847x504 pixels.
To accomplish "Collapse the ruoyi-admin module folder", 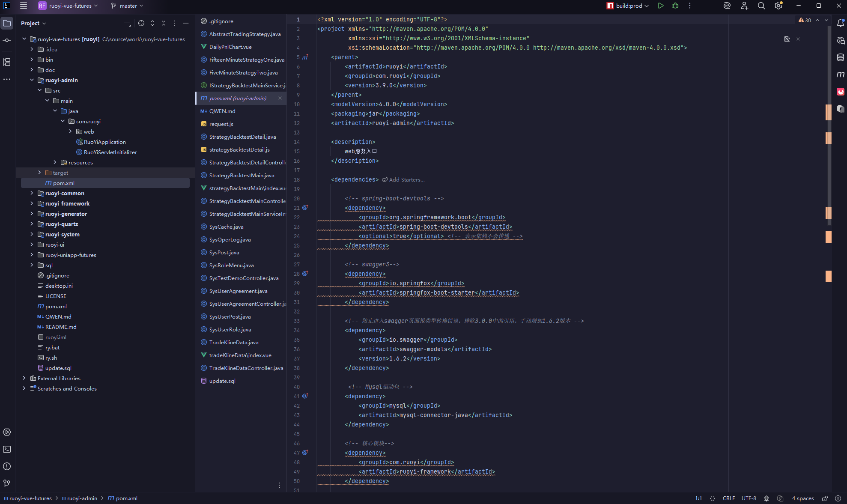I will pyautogui.click(x=32, y=80).
